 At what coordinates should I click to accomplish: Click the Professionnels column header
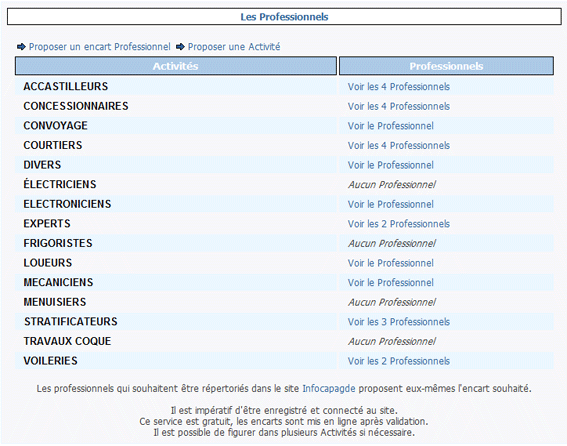446,66
